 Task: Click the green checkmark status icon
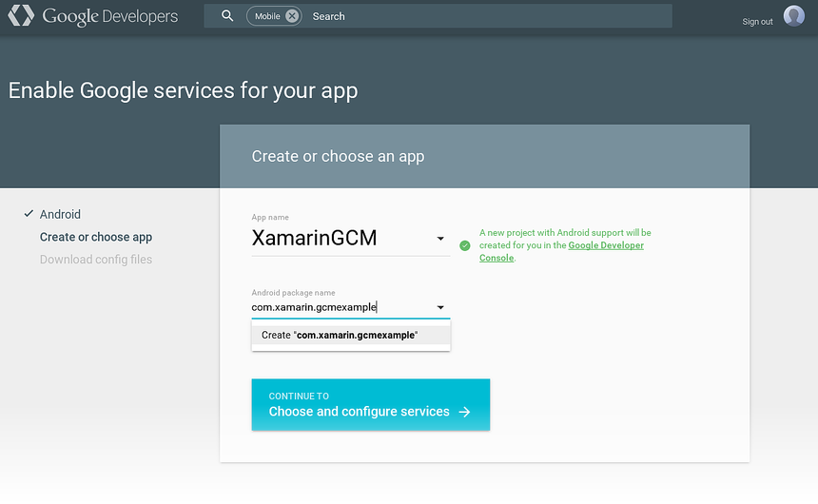[x=465, y=245]
